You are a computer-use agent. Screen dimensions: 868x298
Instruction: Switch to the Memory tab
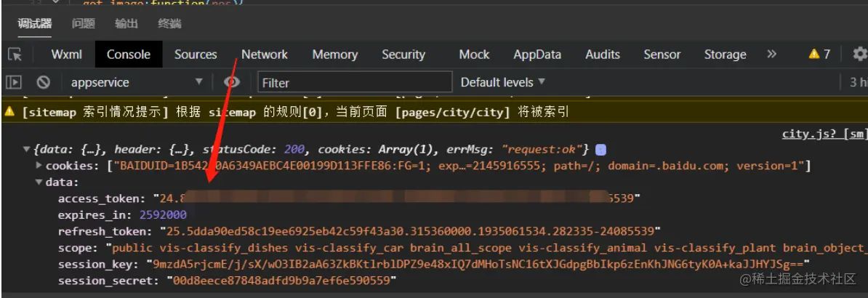click(x=335, y=55)
